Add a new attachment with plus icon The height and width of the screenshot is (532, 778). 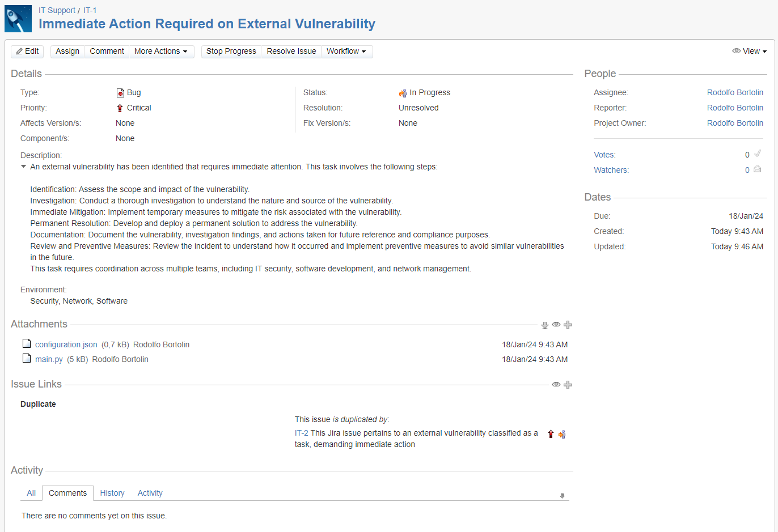pyautogui.click(x=568, y=325)
